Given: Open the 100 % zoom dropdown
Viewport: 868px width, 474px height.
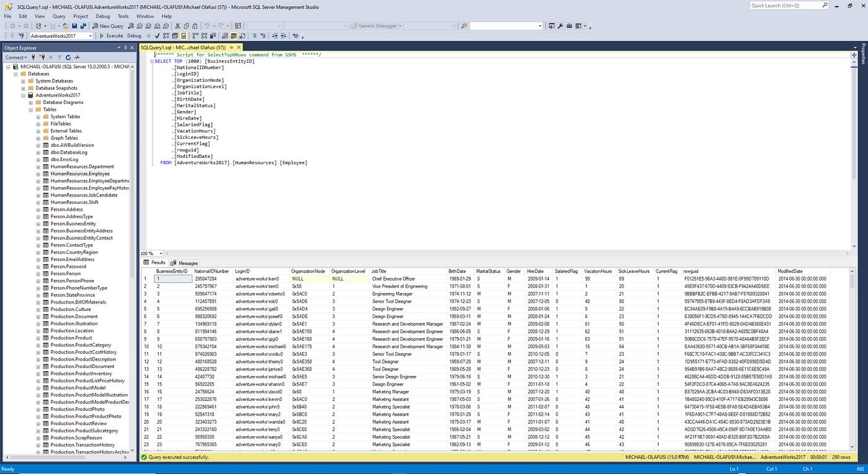Looking at the screenshot, I should coord(162,253).
